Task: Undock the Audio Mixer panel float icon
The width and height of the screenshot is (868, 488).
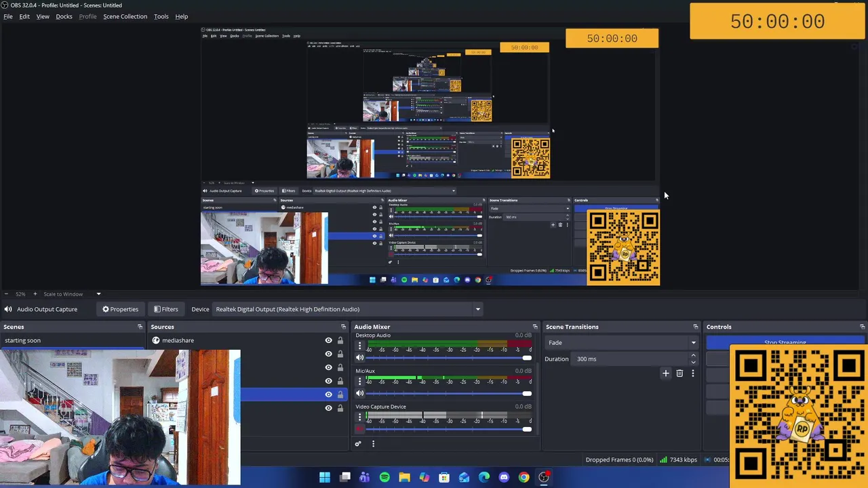Action: point(535,327)
